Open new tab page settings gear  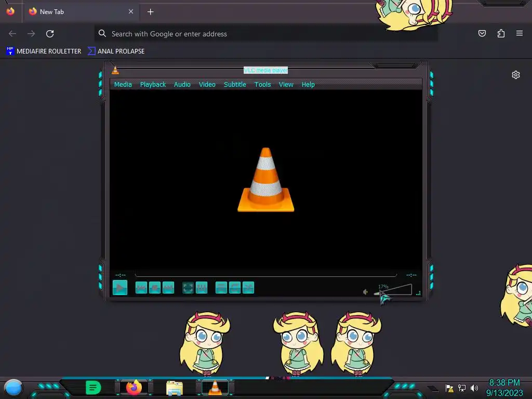516,75
